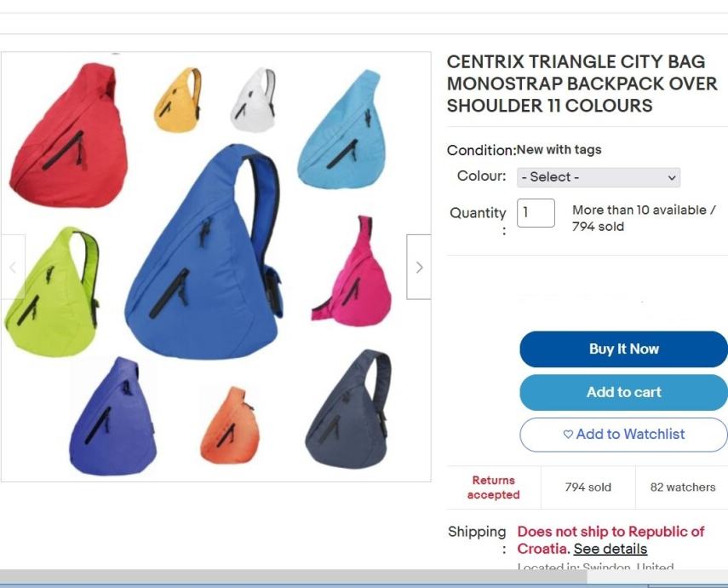Viewport: 728px width, 588px height.
Task: Click the Add to cart button
Action: (623, 392)
